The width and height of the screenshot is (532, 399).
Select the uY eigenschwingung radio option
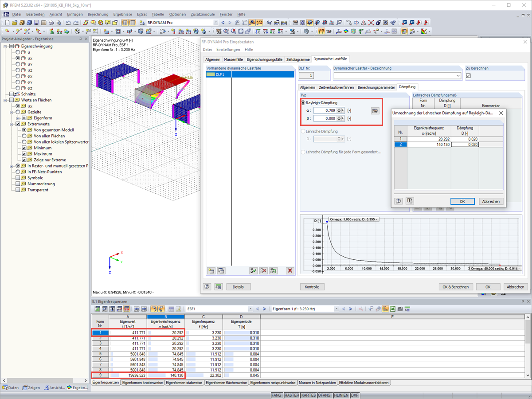tap(18, 64)
